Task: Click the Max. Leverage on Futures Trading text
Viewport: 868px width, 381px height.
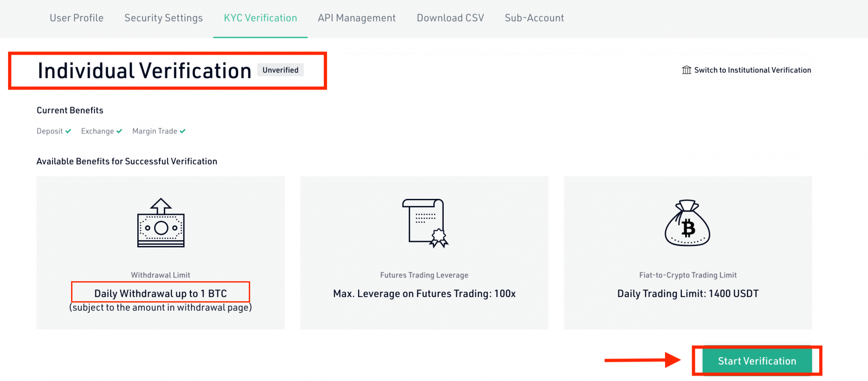Action: click(x=424, y=293)
